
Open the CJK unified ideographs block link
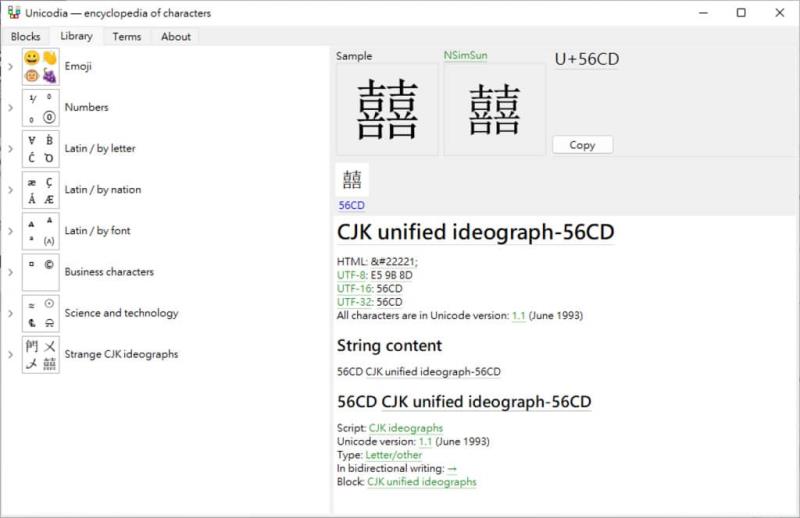(x=421, y=482)
